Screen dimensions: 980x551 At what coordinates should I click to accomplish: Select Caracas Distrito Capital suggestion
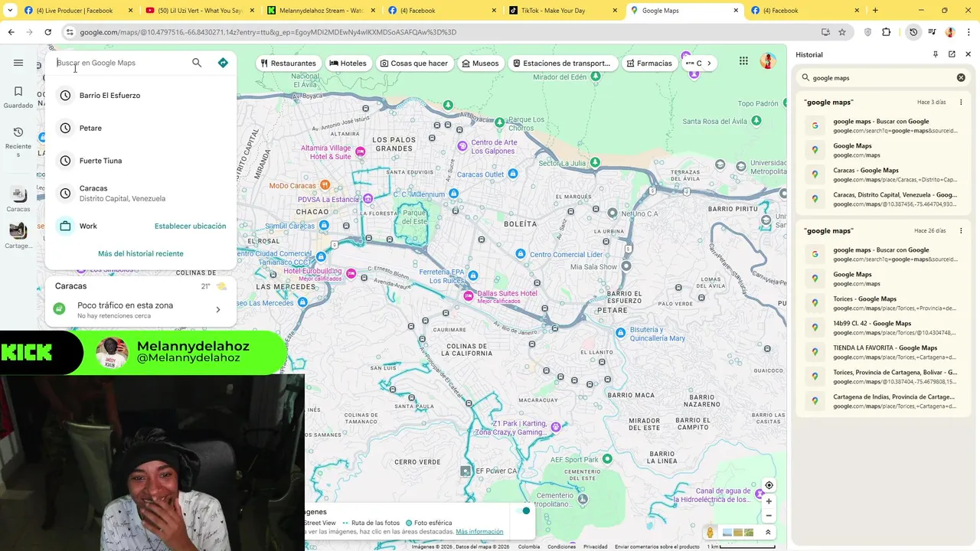(x=141, y=193)
